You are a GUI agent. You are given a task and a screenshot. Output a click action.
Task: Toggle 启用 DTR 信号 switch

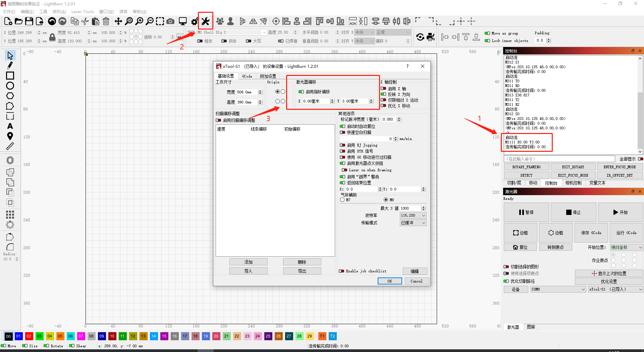pos(342,151)
